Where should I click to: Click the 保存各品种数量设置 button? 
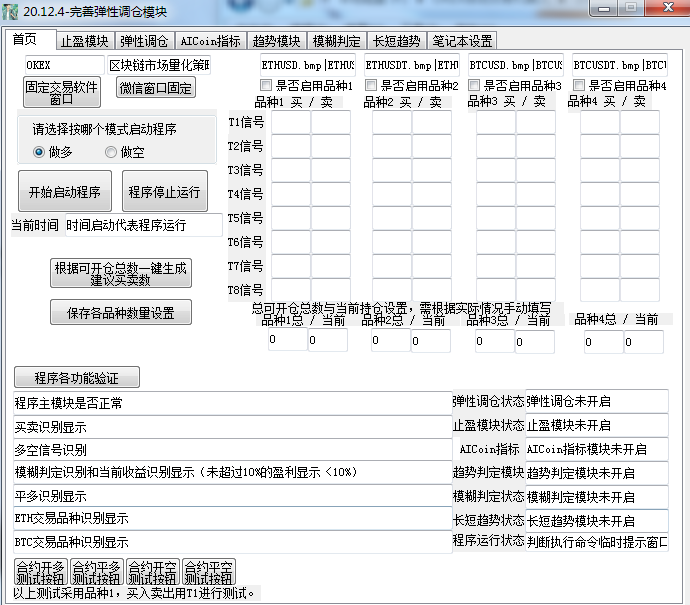click(x=120, y=312)
